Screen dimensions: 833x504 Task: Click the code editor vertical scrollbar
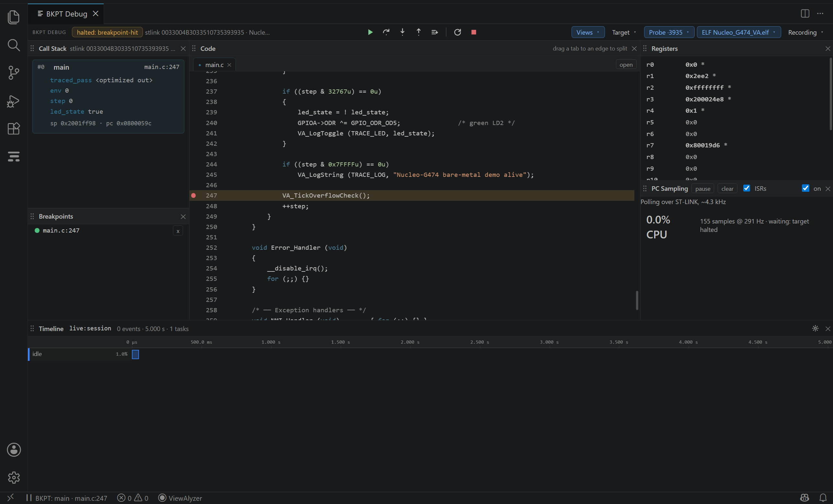coord(637,300)
